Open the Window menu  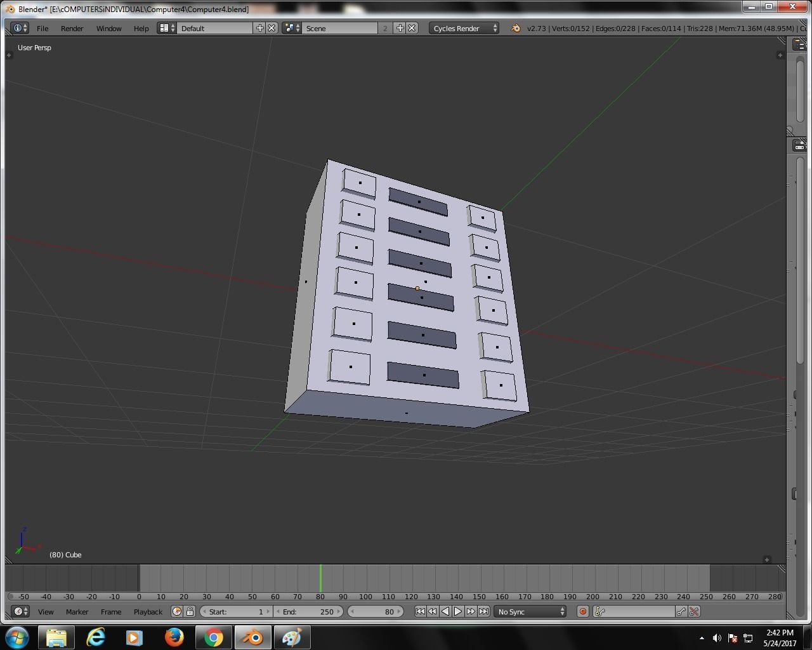[x=108, y=29]
